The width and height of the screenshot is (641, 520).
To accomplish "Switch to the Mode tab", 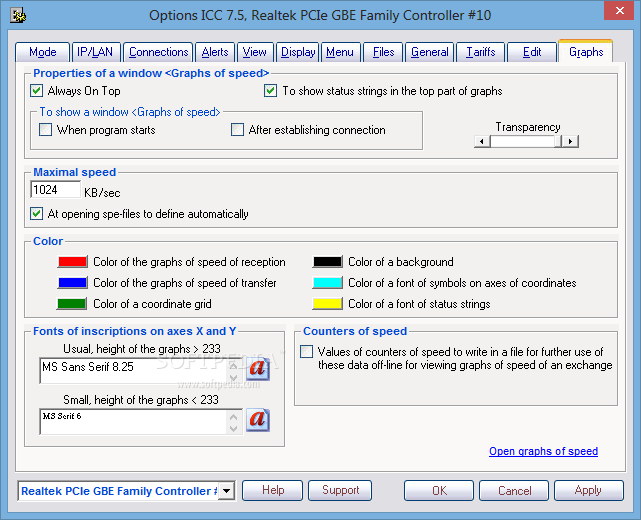I will (x=43, y=52).
